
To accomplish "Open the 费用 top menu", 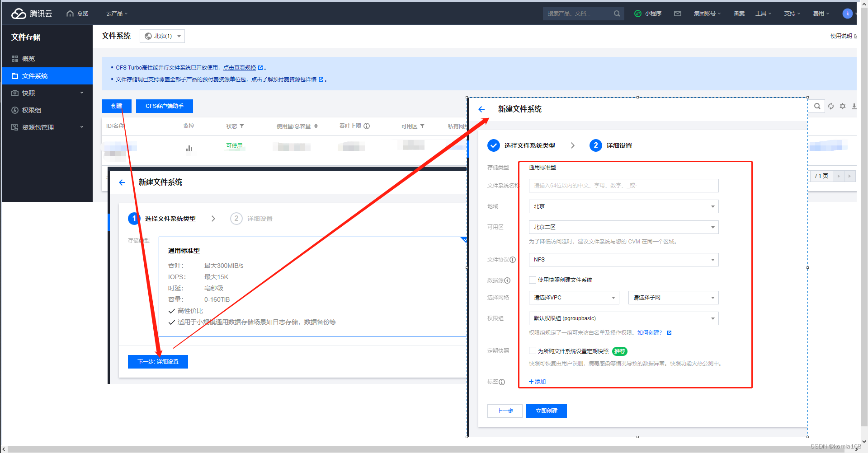I will tap(821, 14).
